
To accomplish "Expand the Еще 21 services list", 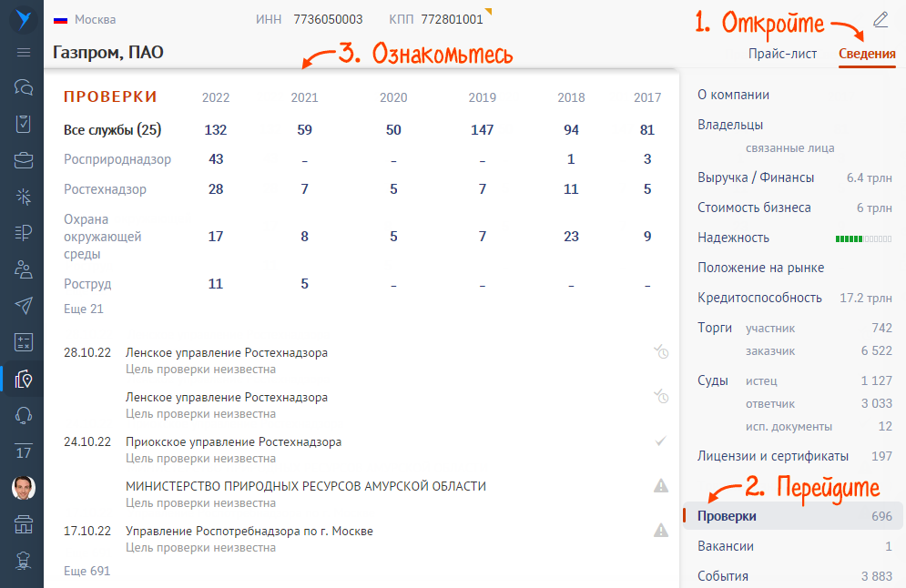I will pyautogui.click(x=83, y=309).
